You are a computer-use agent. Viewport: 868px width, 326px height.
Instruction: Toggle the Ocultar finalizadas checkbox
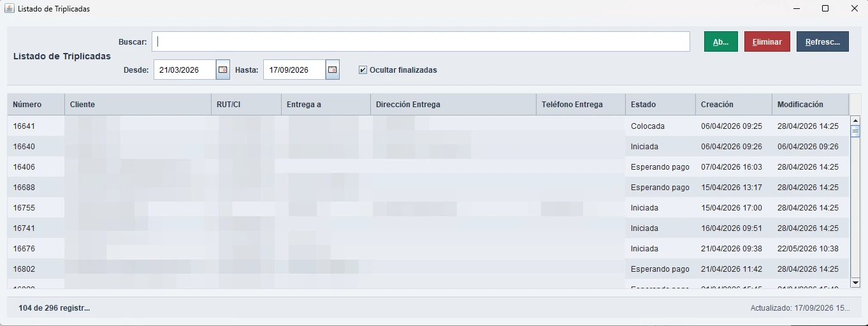pyautogui.click(x=363, y=70)
